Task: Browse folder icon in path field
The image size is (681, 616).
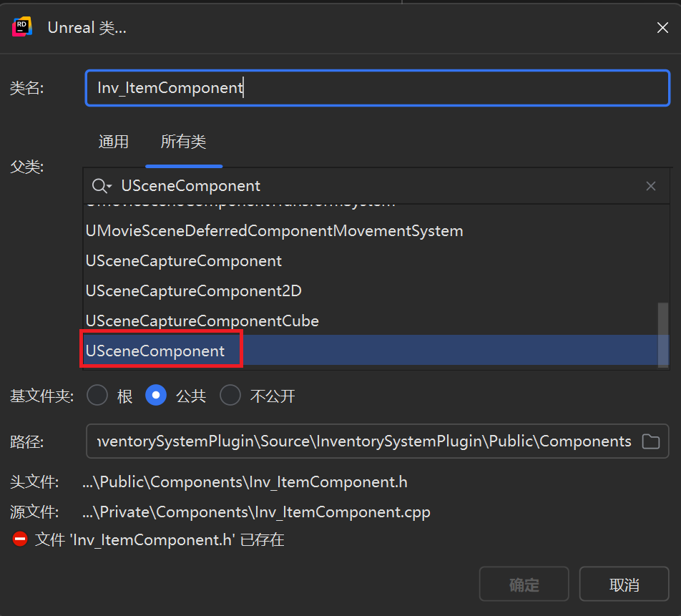Action: (651, 441)
